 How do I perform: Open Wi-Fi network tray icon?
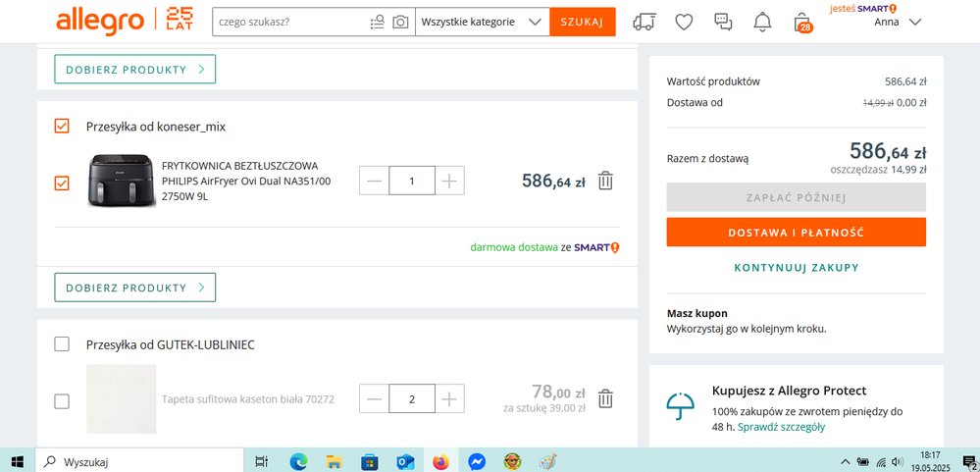pyautogui.click(x=881, y=462)
